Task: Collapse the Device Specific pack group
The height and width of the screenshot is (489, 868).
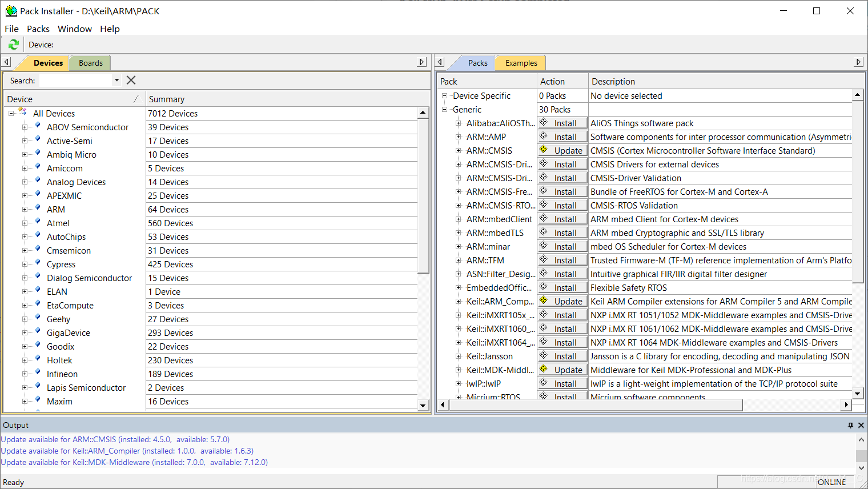Action: pyautogui.click(x=444, y=96)
